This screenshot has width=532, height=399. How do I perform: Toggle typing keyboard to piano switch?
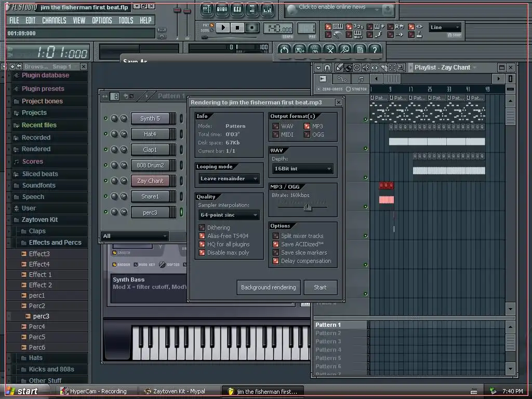[x=328, y=26]
